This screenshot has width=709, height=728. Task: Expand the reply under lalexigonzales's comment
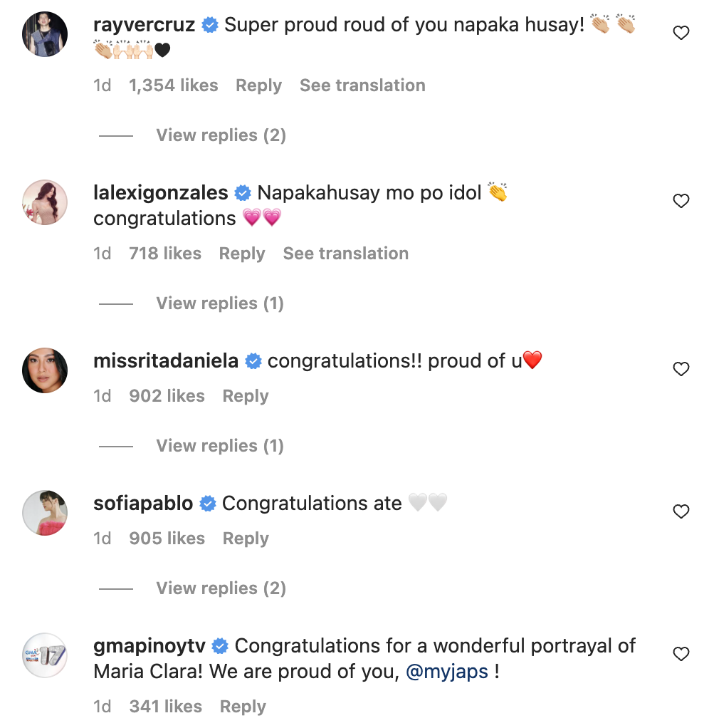click(x=220, y=303)
